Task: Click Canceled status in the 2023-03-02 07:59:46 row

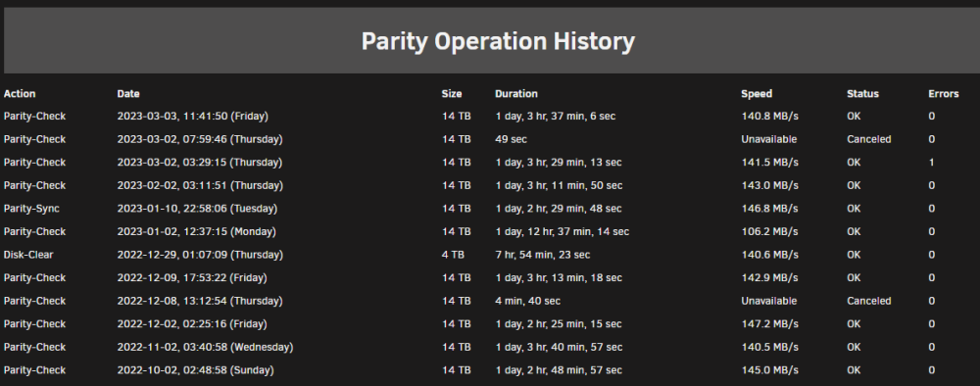Action: pos(868,139)
